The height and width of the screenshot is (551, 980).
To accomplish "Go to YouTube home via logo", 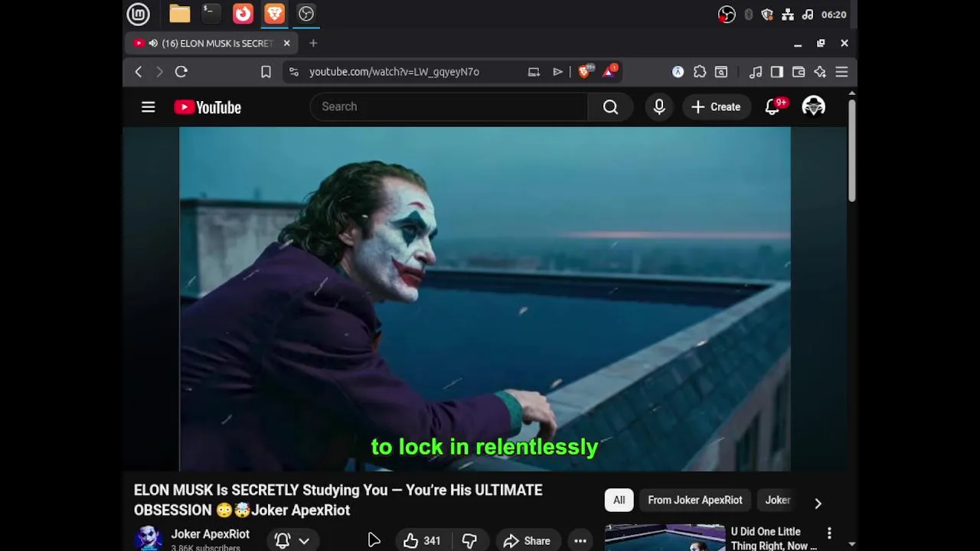I will (207, 107).
